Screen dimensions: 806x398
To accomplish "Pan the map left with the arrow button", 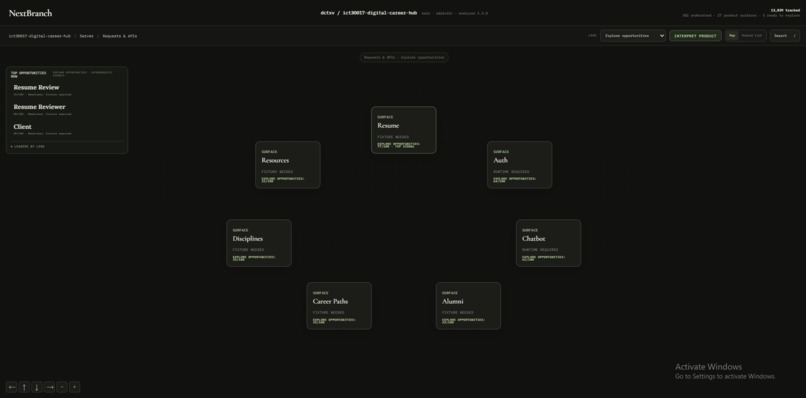I will coord(12,387).
